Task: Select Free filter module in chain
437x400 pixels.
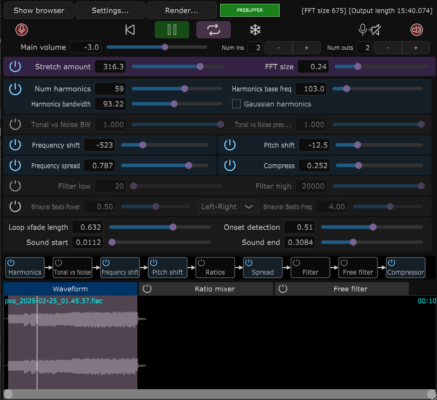Action: pos(358,268)
